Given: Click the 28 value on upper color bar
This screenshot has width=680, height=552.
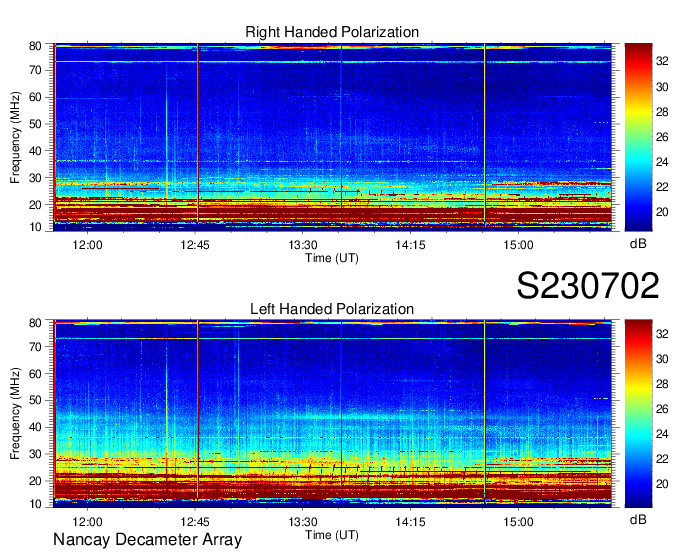Looking at the screenshot, I should tap(662, 112).
